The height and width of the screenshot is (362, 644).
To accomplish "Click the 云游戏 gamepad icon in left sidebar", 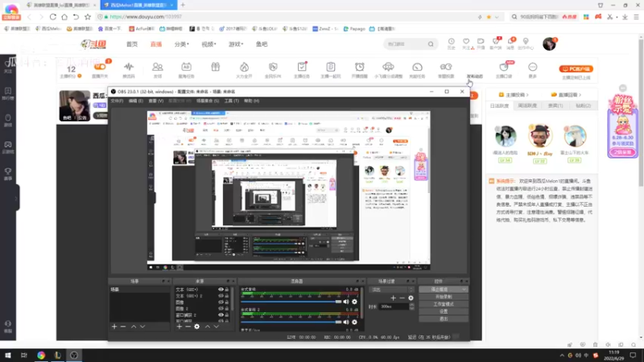I will tap(8, 145).
